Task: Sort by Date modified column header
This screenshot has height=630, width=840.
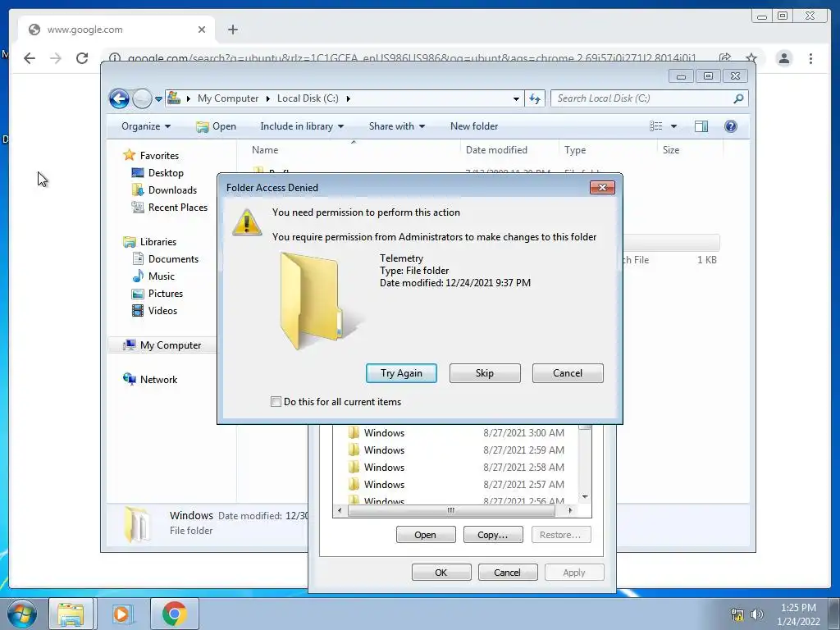Action: tap(509, 150)
